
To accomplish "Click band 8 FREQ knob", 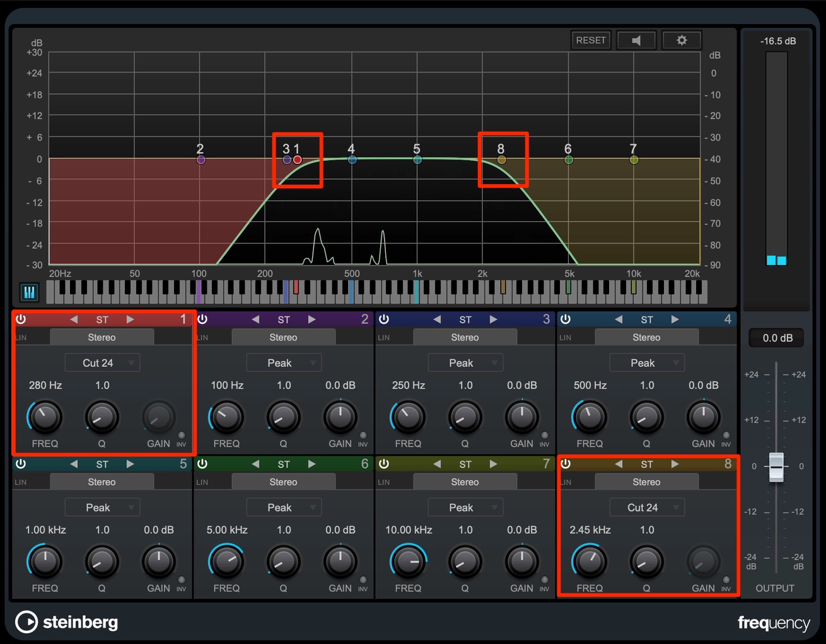I will tap(590, 562).
